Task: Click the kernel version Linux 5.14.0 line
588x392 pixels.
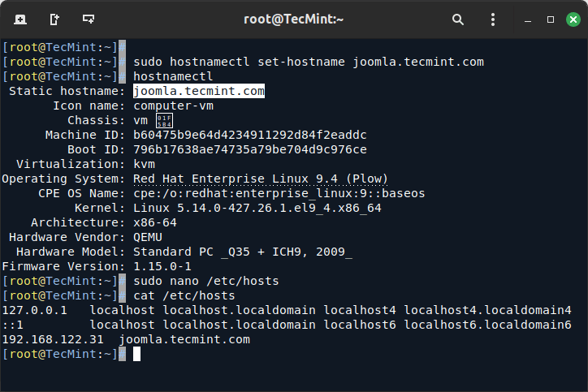Action: pos(257,208)
